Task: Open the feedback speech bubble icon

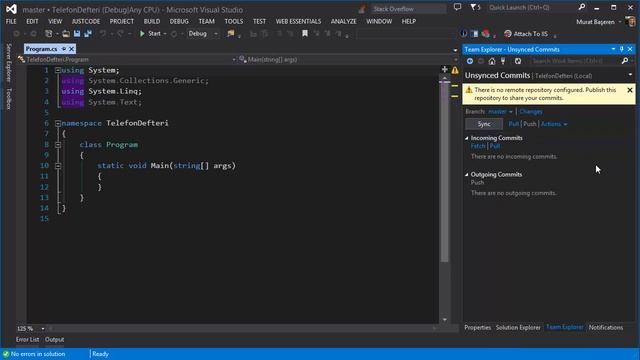Action: tap(458, 7)
